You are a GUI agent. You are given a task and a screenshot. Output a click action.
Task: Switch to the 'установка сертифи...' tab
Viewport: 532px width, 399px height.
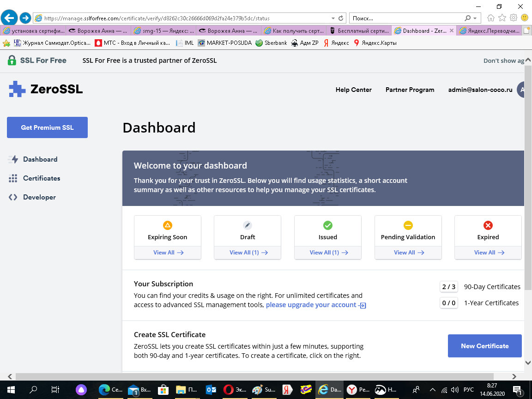(33, 31)
